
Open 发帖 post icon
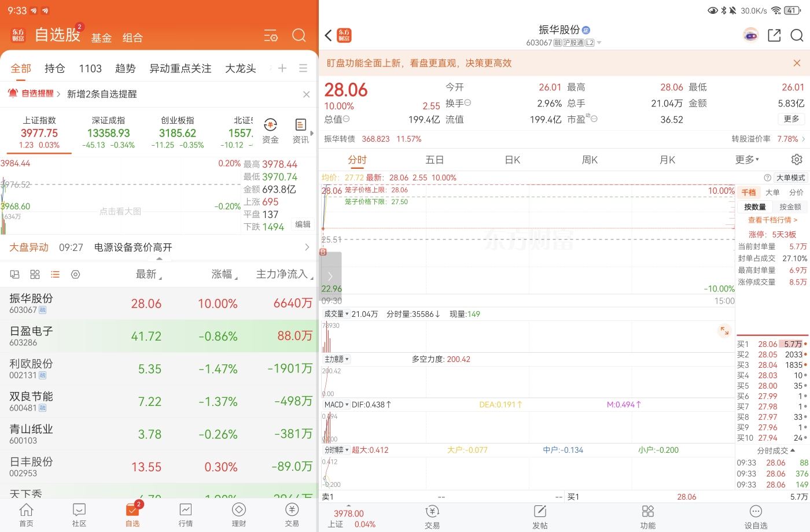point(540,517)
